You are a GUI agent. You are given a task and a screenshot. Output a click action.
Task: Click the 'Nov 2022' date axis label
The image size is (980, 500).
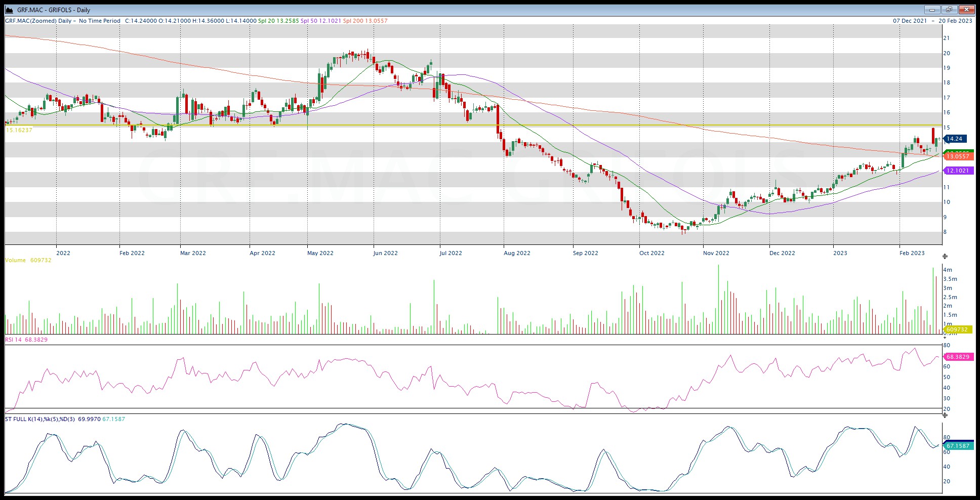(x=716, y=253)
